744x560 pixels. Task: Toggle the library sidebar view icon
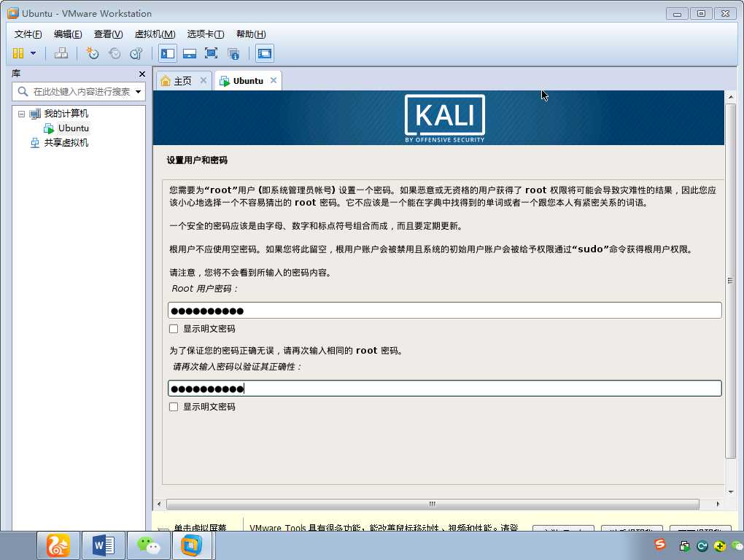168,53
